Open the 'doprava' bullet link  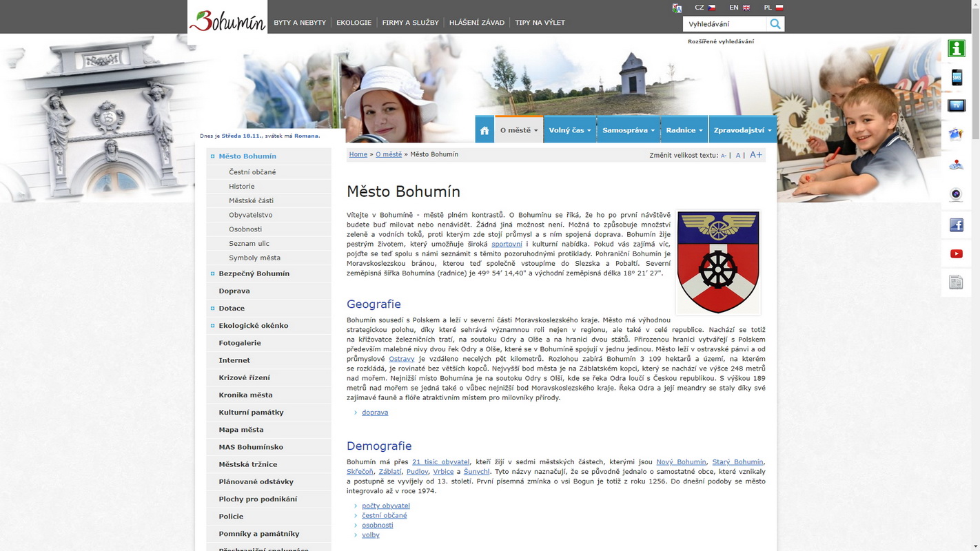375,413
